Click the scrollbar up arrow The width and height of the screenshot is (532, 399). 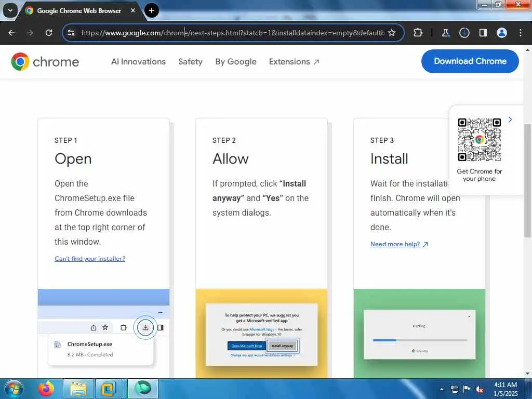coord(527,50)
